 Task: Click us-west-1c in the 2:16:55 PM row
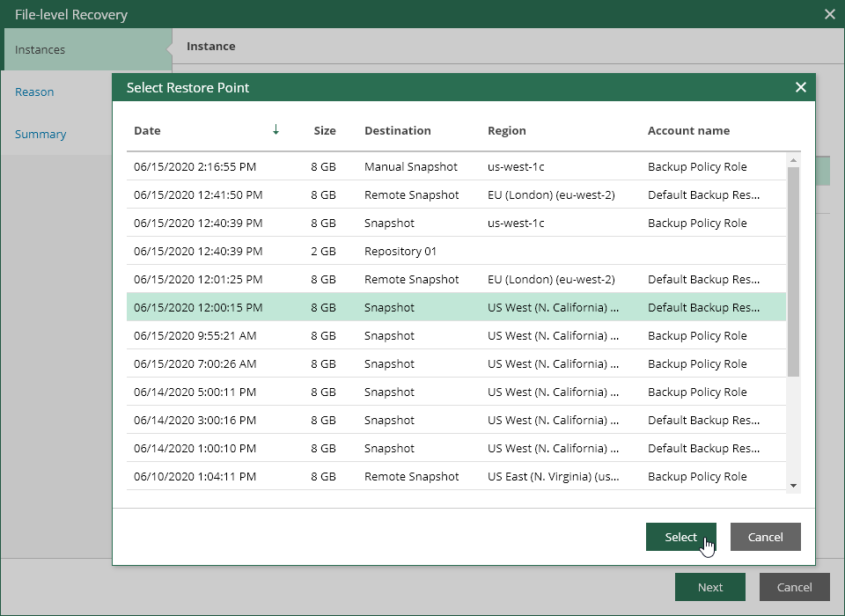516,166
